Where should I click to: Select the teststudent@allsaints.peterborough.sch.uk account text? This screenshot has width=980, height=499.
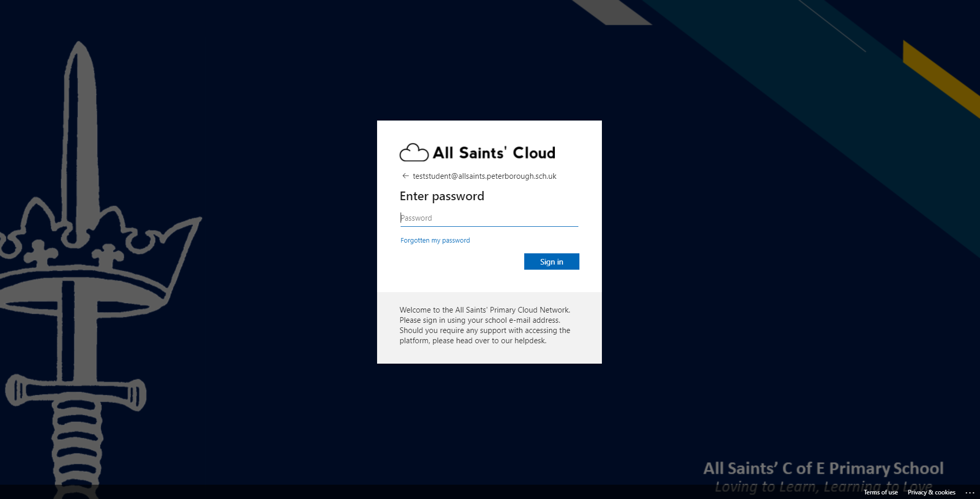pyautogui.click(x=484, y=176)
